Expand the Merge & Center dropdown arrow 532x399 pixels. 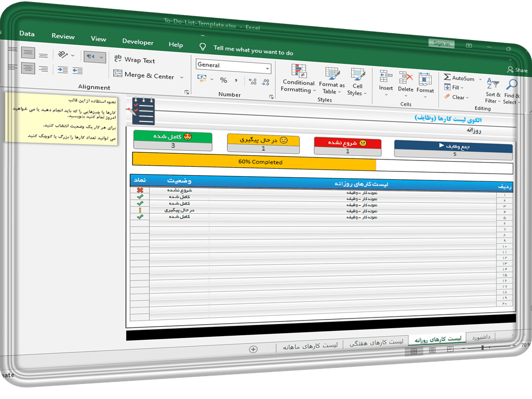182,77
